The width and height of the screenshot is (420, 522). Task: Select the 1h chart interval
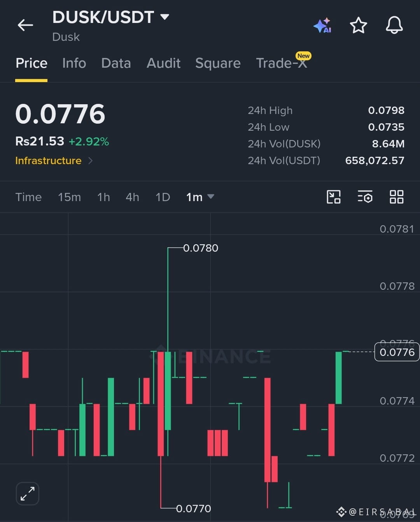103,197
